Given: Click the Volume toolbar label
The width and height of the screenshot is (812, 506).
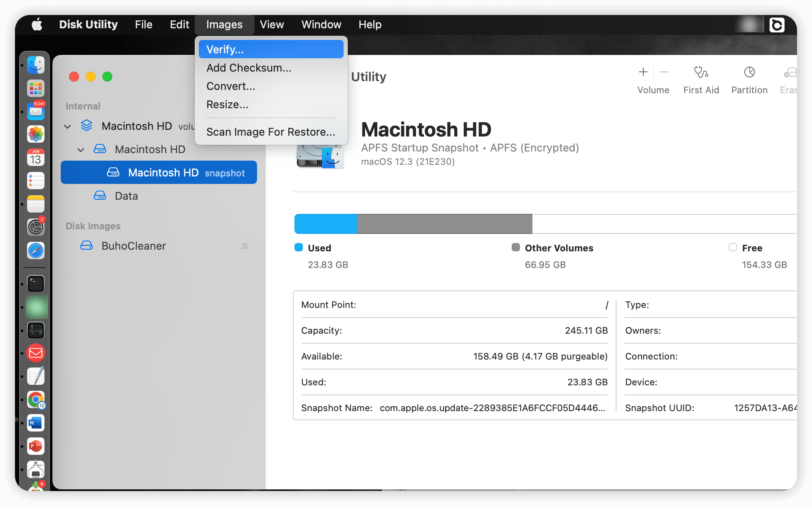Looking at the screenshot, I should (653, 90).
